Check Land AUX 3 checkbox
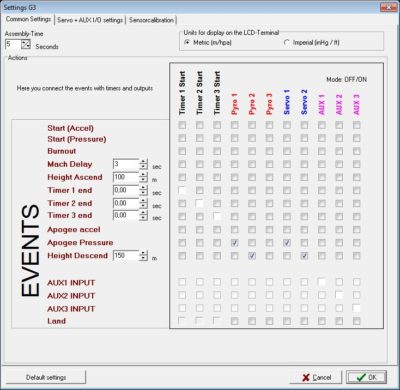Viewport: 400px width, 390px height. tap(357, 321)
